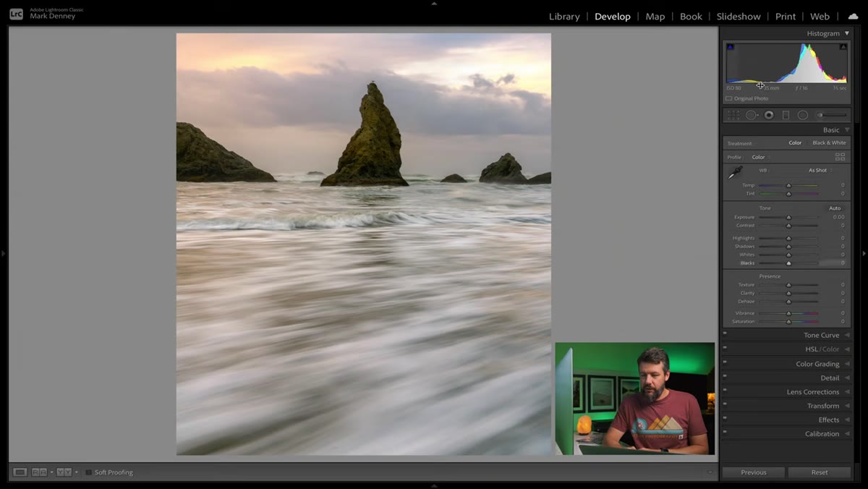Click the Reset button
The image size is (868, 489).
click(820, 472)
